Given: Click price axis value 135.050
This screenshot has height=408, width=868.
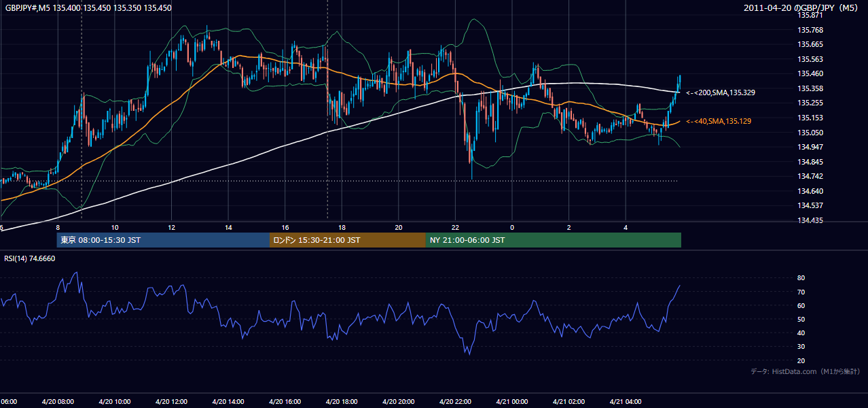Looking at the screenshot, I should pos(810,133).
